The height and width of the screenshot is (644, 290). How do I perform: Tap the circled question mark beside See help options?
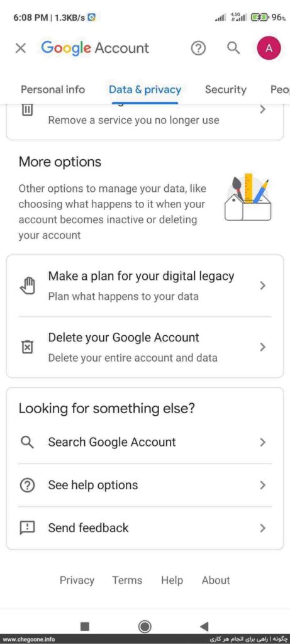tap(27, 486)
